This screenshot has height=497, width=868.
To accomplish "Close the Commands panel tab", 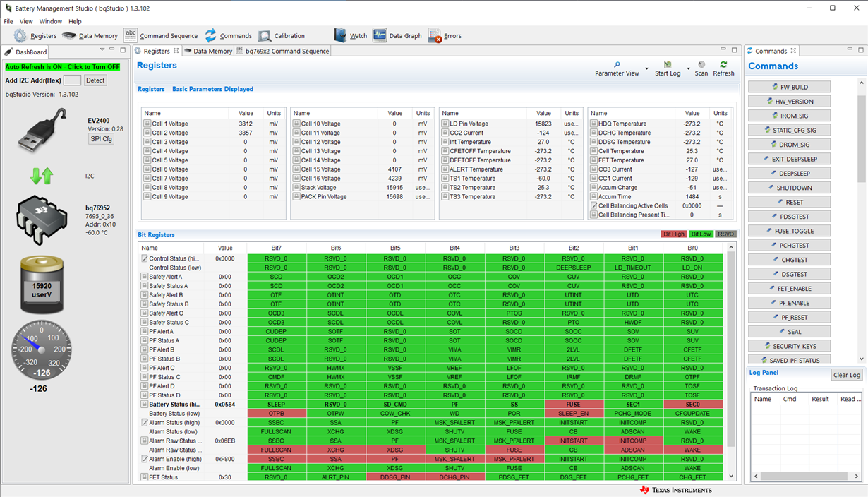I will click(793, 51).
